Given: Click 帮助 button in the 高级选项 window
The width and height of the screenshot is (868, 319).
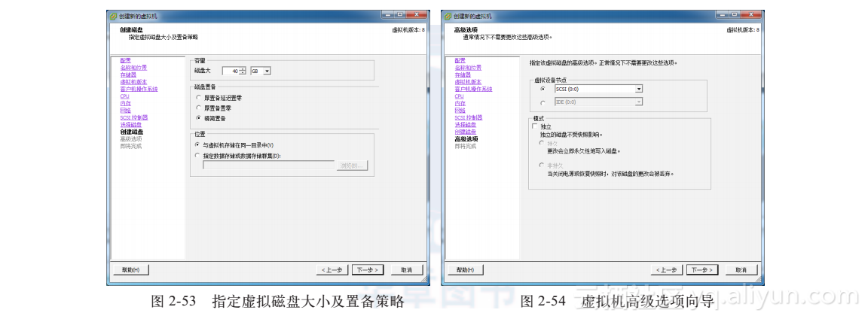Looking at the screenshot, I should [x=466, y=270].
